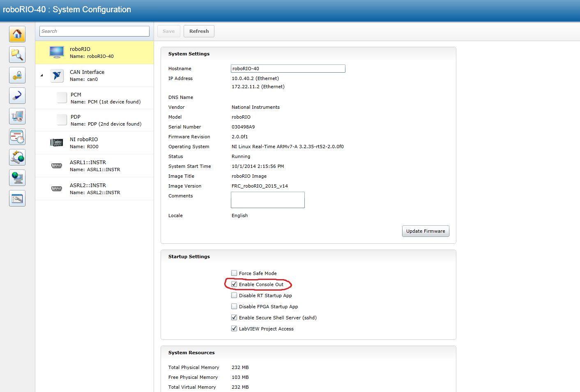
Task: Click the Locale value English
Action: tap(240, 215)
